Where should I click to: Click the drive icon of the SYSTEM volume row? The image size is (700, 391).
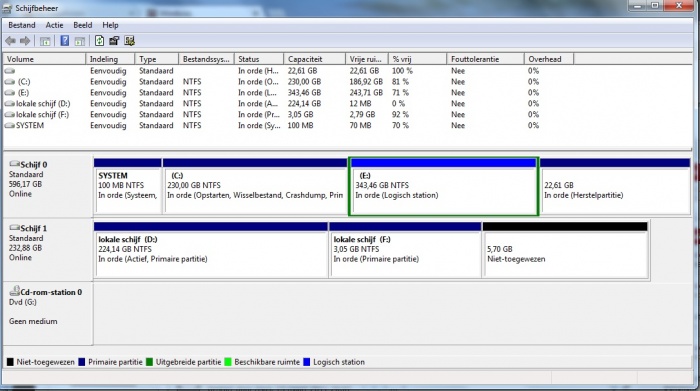click(9, 125)
